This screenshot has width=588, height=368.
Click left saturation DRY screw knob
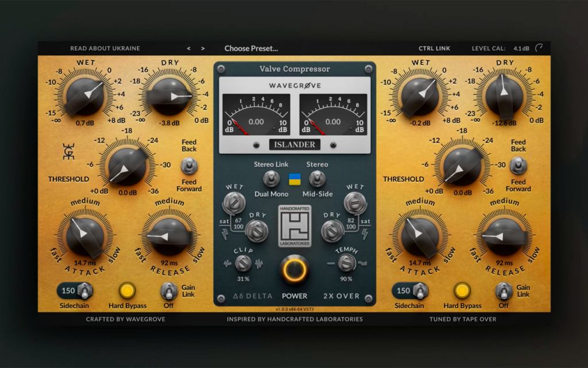[257, 231]
